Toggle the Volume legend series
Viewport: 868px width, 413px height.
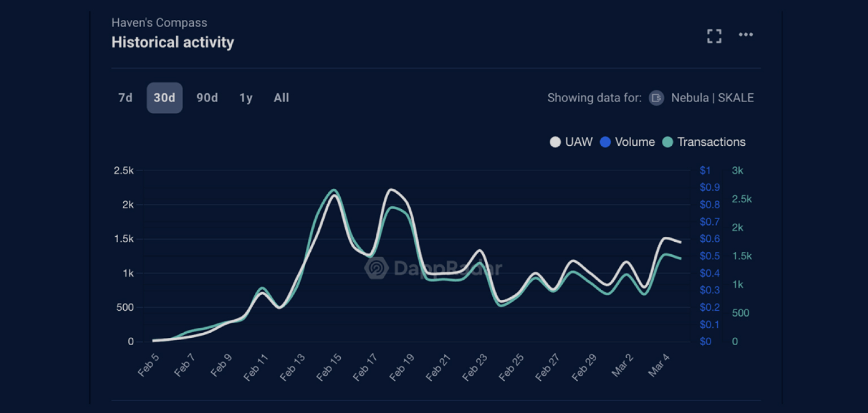627,142
